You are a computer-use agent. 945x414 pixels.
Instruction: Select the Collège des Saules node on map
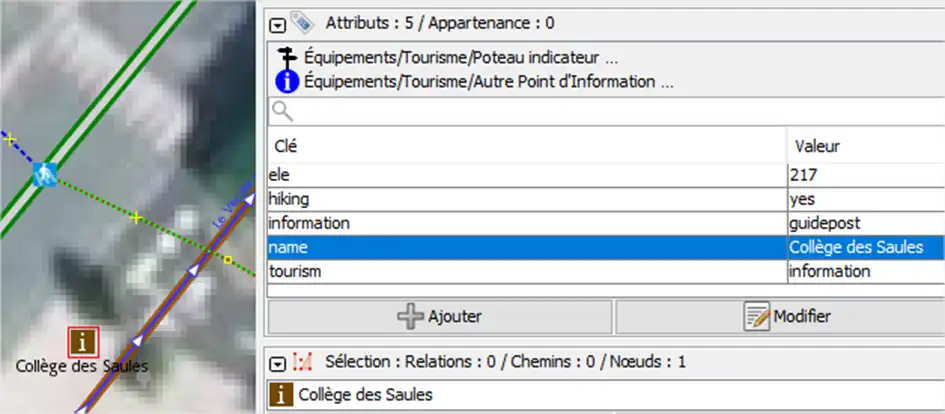[x=82, y=342]
